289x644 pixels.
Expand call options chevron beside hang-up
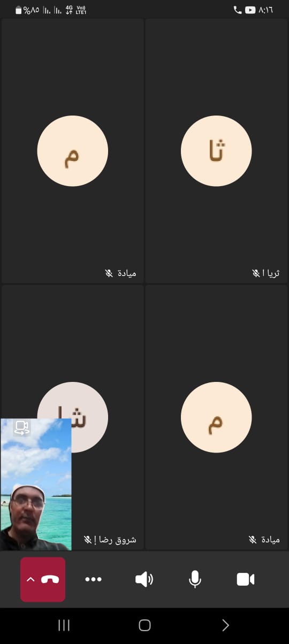click(x=31, y=579)
